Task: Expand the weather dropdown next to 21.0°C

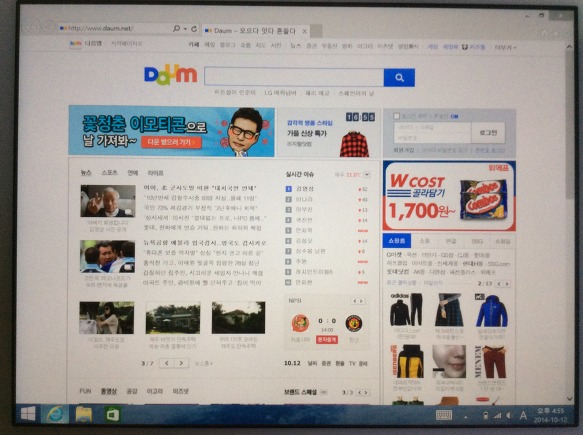Action: pos(367,174)
